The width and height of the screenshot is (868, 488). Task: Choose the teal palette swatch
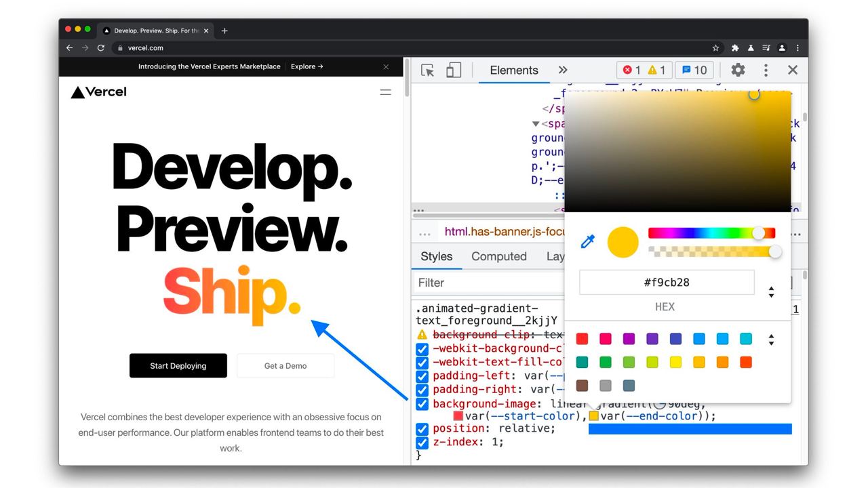[x=582, y=363]
